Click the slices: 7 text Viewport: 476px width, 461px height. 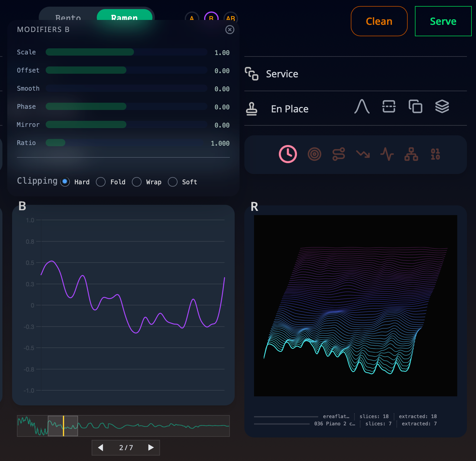pos(378,424)
